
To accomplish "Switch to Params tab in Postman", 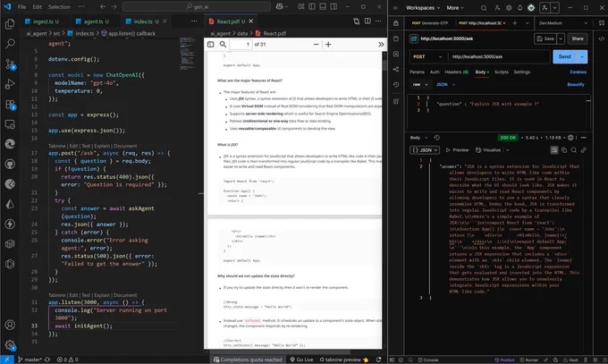I will [x=417, y=72].
